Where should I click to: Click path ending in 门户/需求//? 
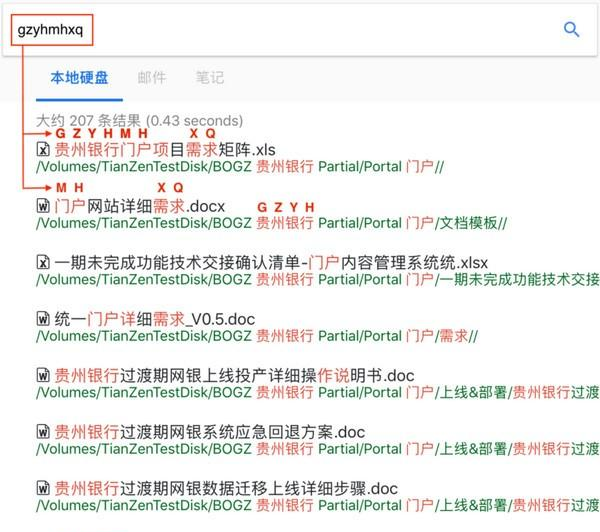point(257,336)
